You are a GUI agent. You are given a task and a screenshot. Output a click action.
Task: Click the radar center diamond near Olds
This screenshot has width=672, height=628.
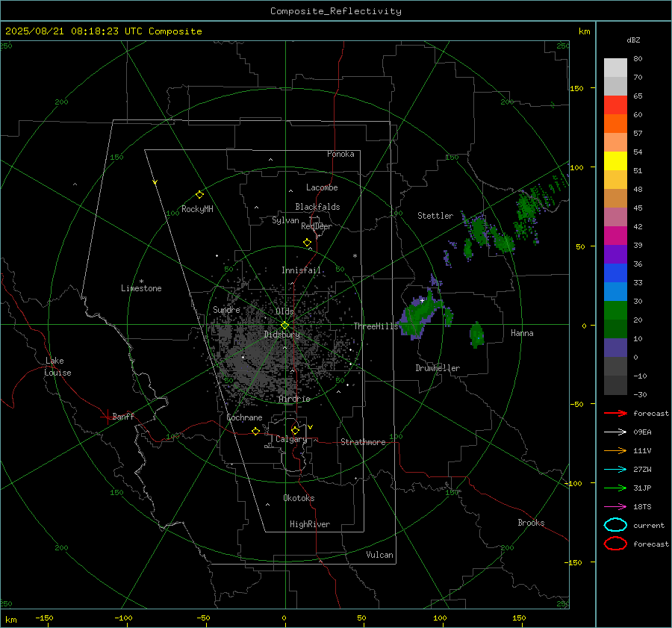coord(284,326)
